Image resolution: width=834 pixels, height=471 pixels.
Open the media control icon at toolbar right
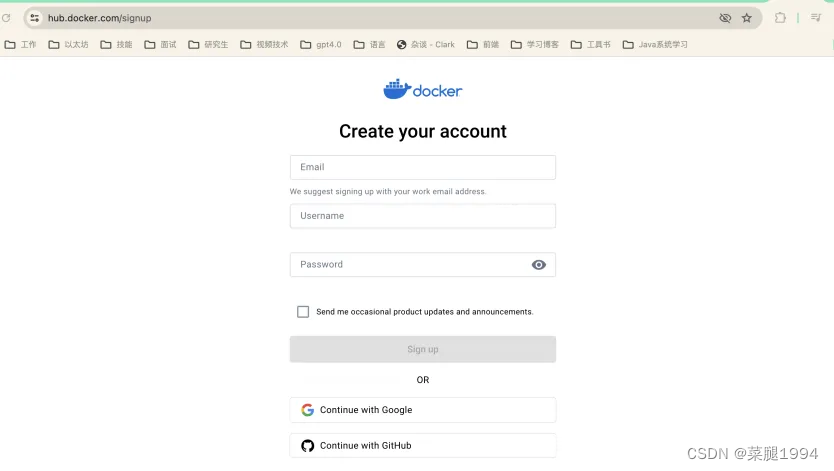pyautogui.click(x=816, y=18)
